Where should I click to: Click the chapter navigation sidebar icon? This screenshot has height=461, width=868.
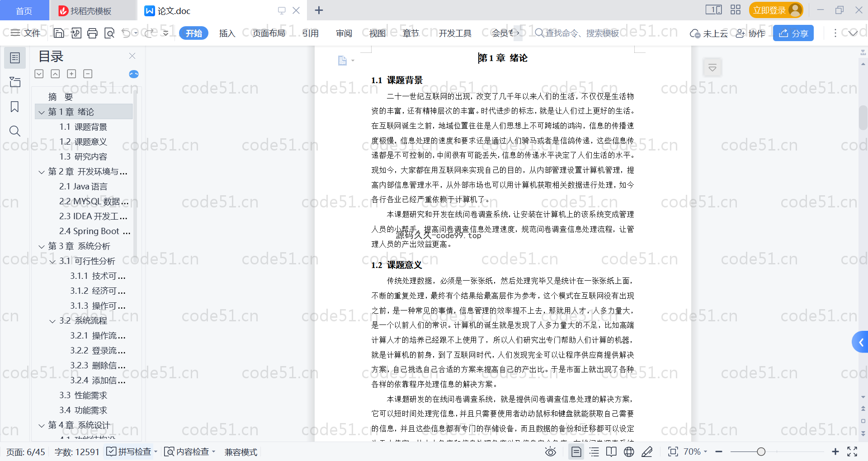point(15,82)
